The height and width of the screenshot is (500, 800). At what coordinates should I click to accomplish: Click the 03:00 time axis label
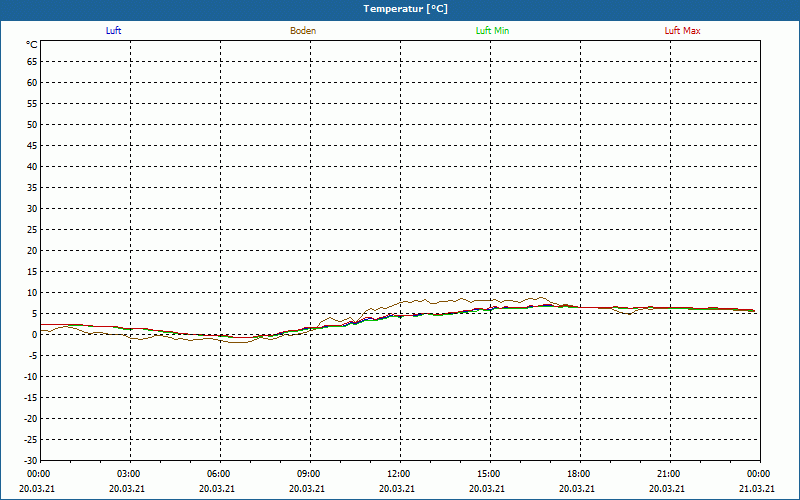[129, 474]
